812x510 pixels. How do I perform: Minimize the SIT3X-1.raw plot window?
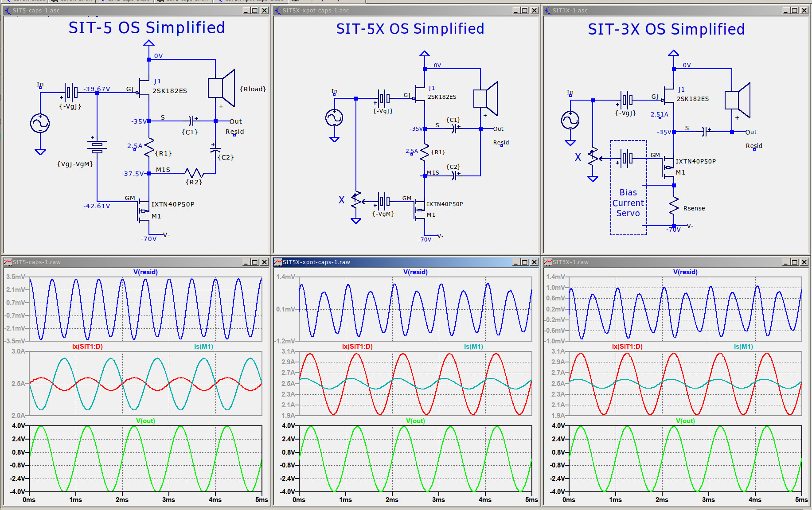click(x=786, y=262)
